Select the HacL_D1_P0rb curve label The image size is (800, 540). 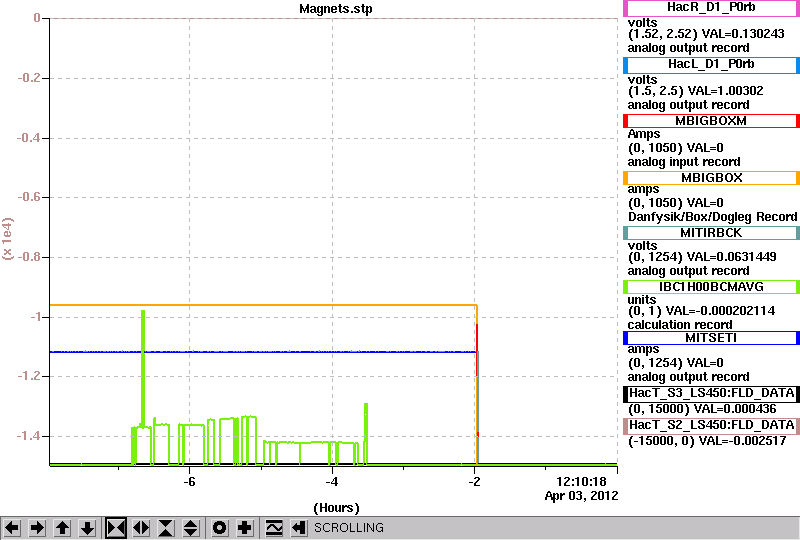(711, 65)
